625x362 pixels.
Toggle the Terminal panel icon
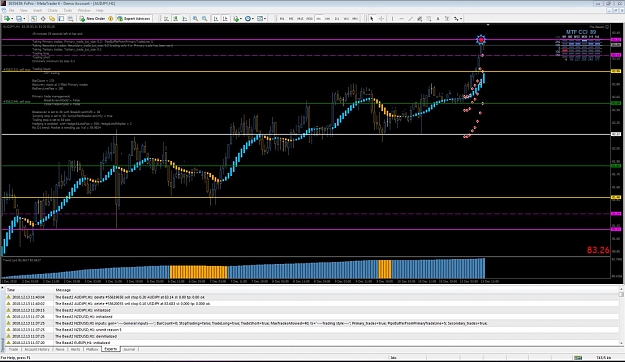point(61,18)
